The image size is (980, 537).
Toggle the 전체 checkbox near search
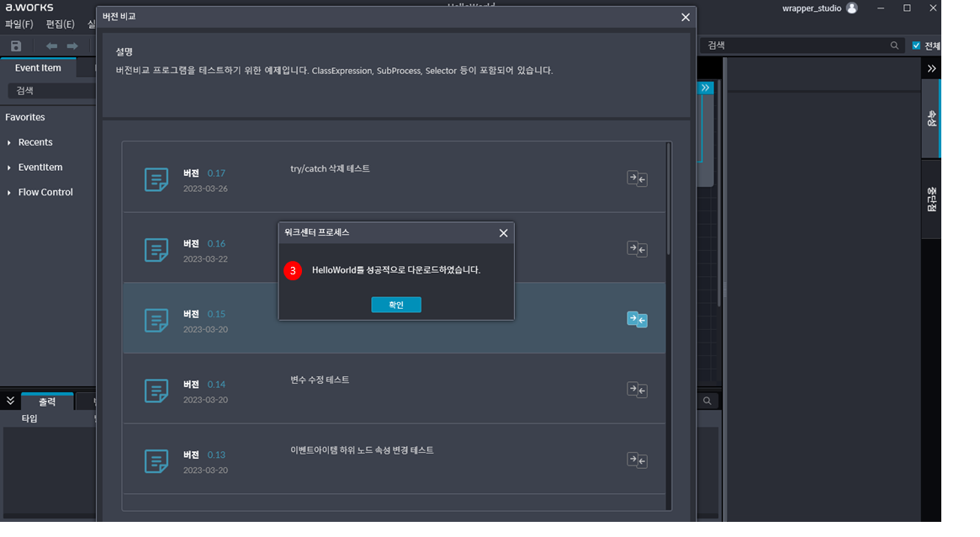pos(916,45)
